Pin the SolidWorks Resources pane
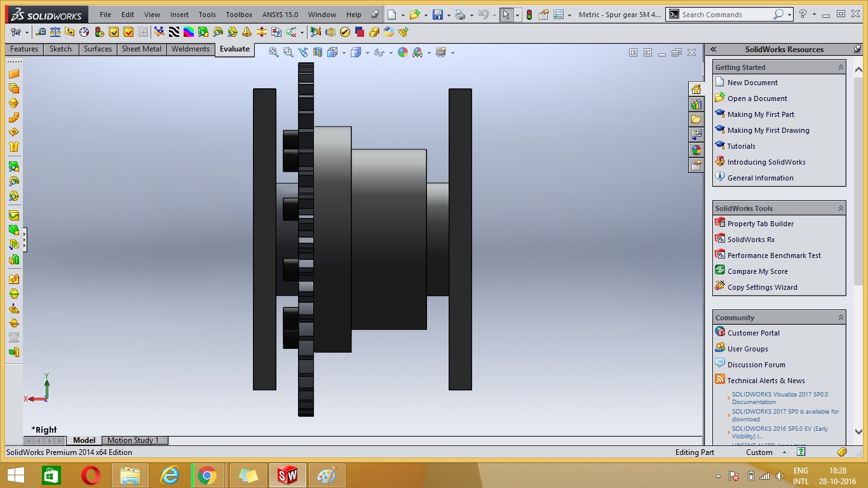The height and width of the screenshot is (488, 868). tap(857, 49)
